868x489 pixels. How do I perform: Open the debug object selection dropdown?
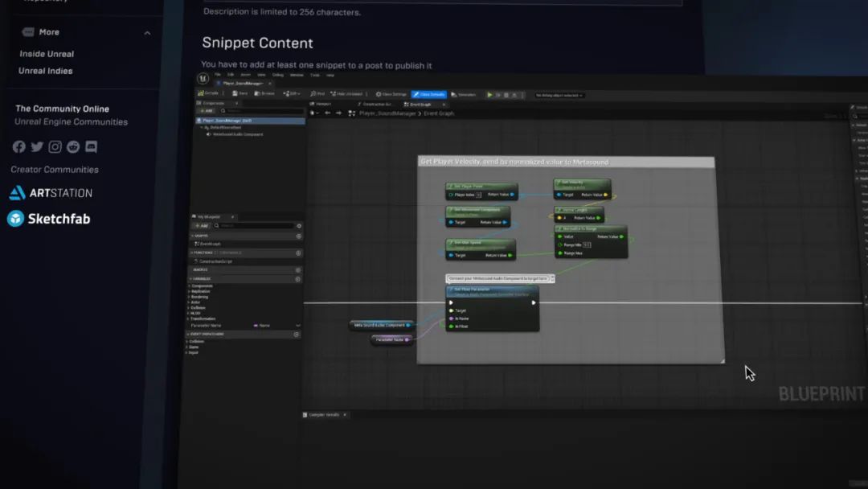(x=559, y=95)
